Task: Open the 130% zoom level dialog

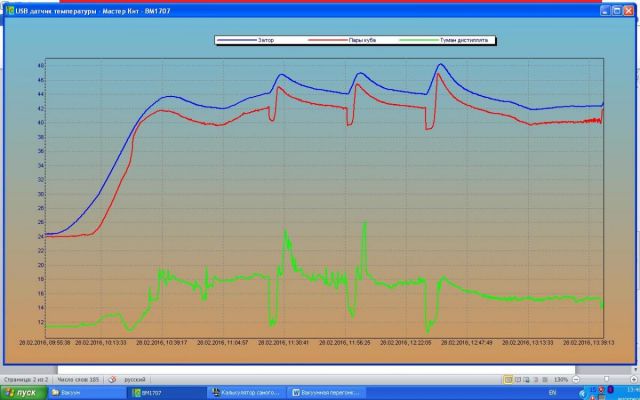Action: 561,380
